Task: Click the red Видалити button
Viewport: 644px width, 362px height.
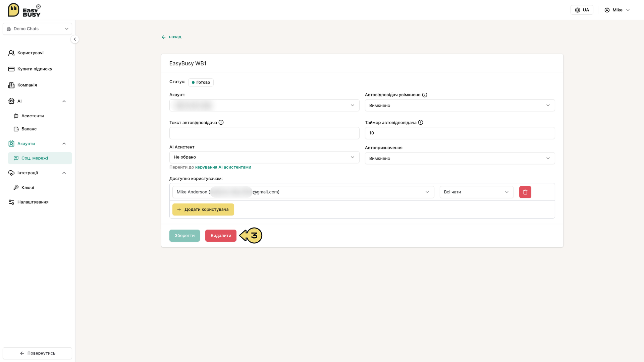Action: click(x=221, y=236)
